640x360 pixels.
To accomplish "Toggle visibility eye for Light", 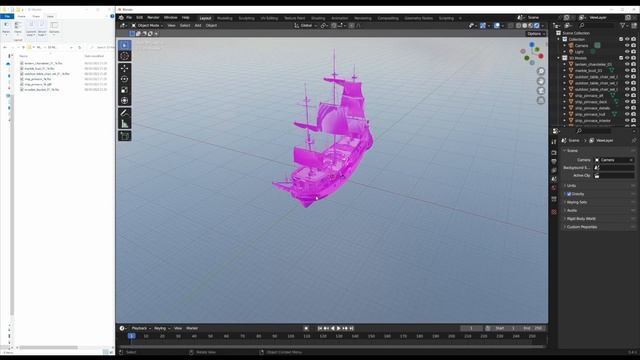I will click(627, 52).
